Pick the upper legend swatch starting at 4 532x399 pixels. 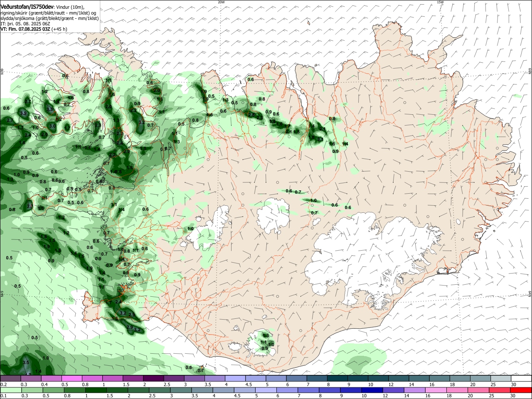coord(235,379)
